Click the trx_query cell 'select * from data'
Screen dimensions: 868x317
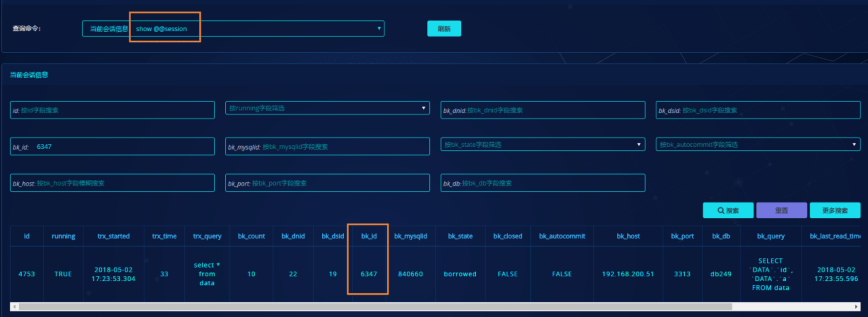point(207,274)
